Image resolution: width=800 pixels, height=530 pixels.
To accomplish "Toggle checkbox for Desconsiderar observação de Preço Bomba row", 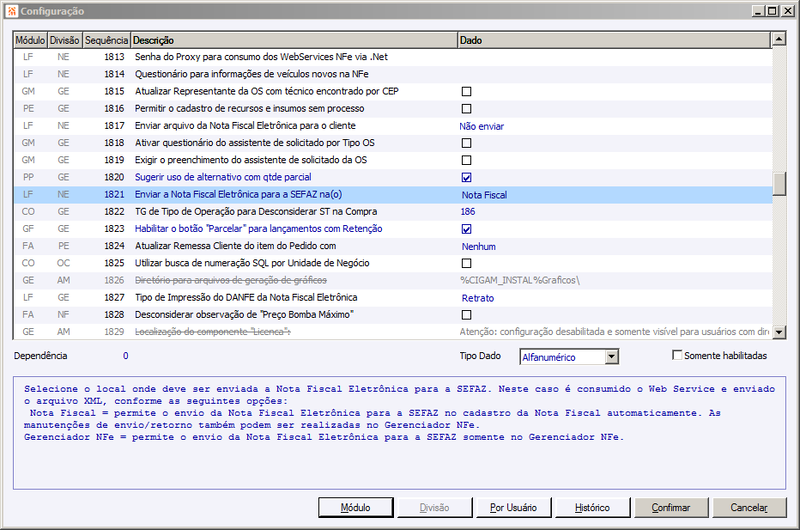I will pyautogui.click(x=466, y=315).
